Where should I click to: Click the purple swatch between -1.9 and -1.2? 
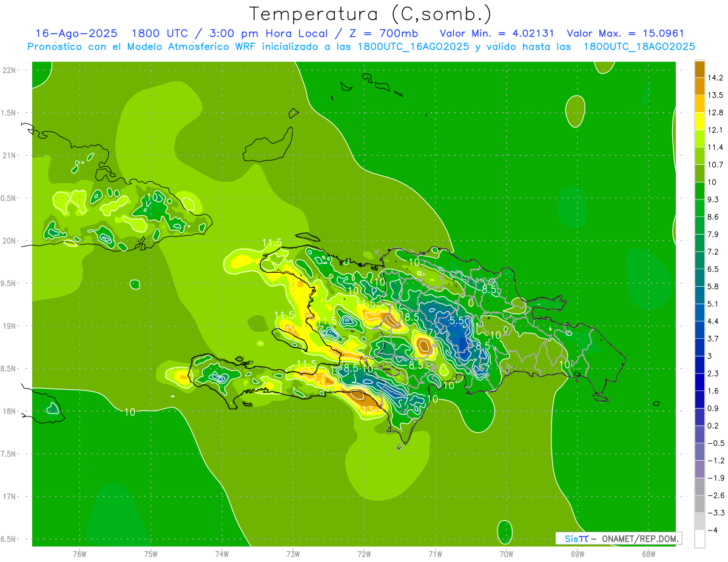tap(699, 469)
